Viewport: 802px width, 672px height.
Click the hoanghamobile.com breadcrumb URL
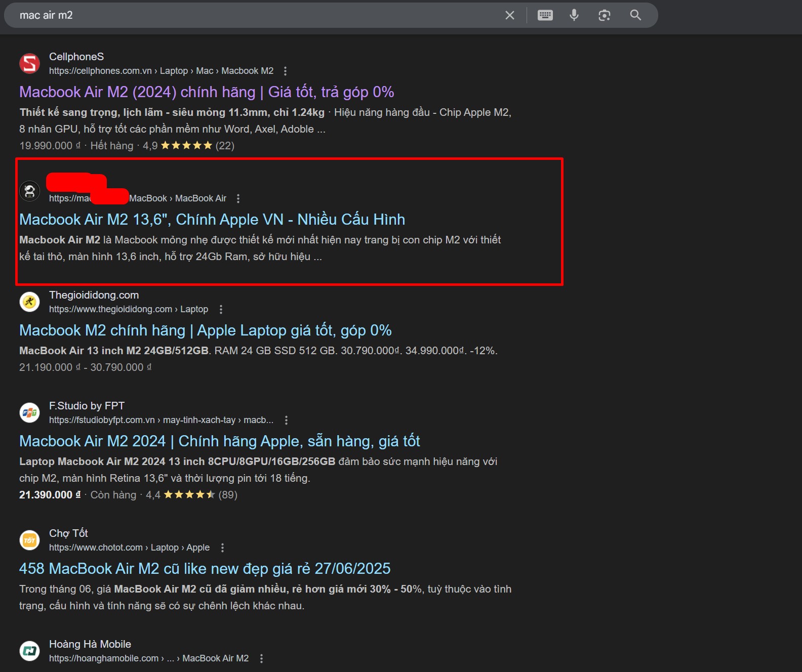point(149,658)
